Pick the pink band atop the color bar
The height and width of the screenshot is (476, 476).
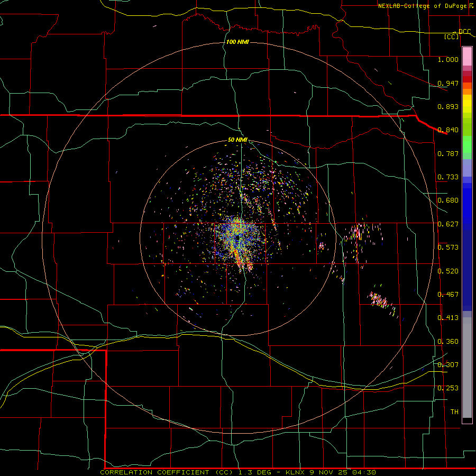coord(467,57)
